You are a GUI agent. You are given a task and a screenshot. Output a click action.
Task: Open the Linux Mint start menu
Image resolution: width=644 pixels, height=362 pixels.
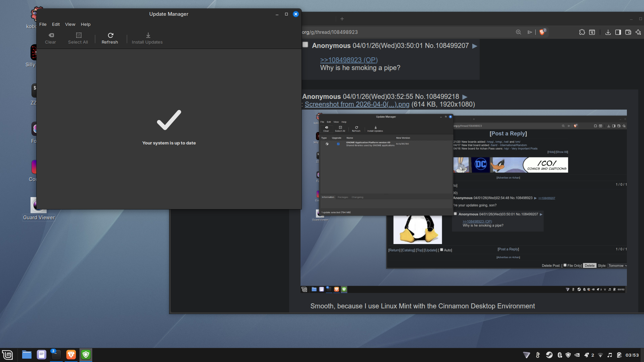click(7, 355)
